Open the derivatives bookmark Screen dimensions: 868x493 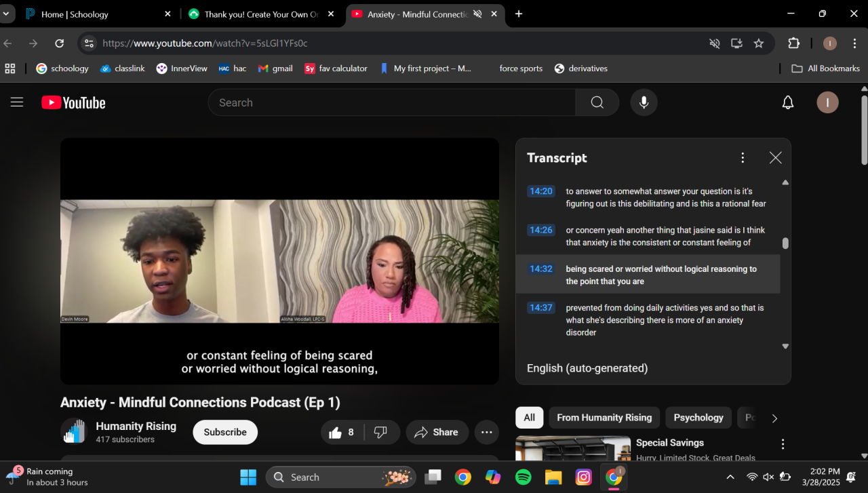(x=580, y=68)
